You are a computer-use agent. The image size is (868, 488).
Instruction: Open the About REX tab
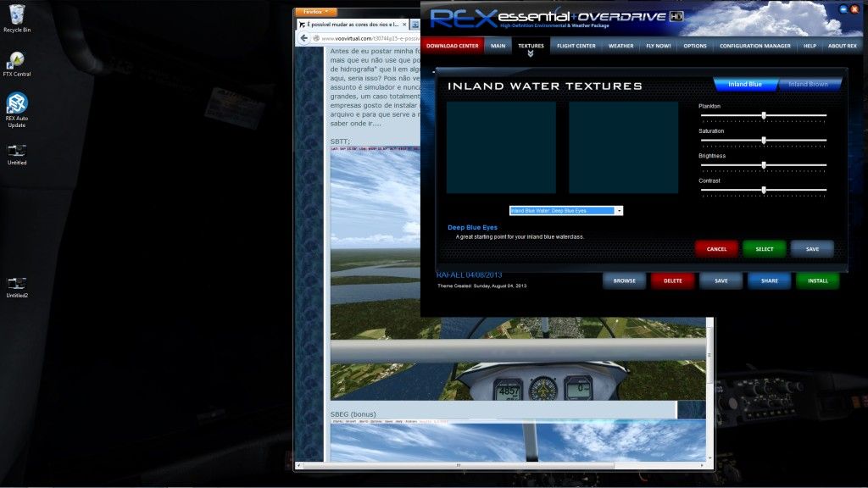coord(842,46)
